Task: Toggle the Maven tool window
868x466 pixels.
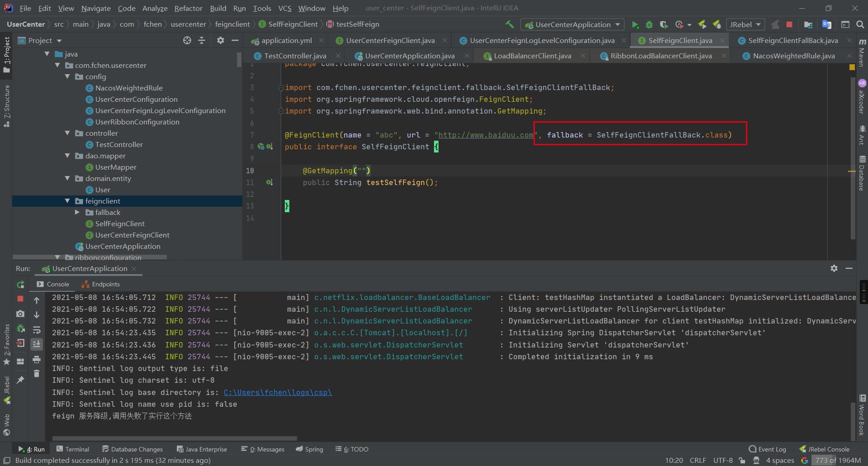Action: [862, 53]
